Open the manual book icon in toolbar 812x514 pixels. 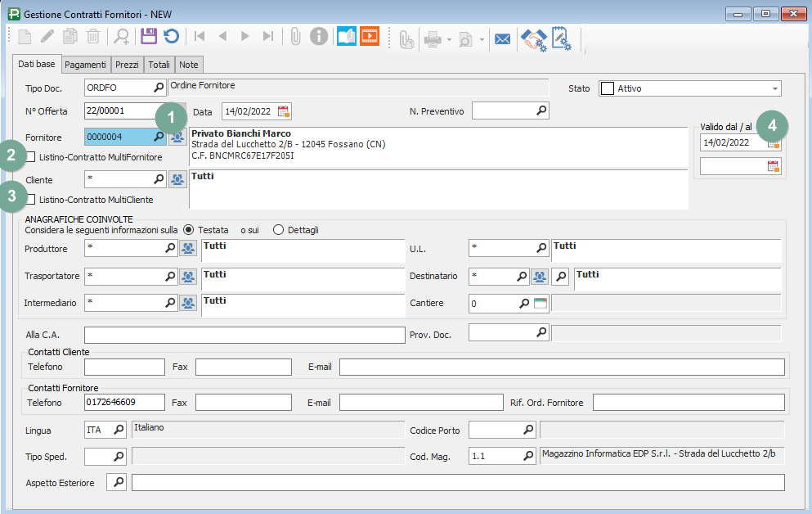[x=346, y=36]
